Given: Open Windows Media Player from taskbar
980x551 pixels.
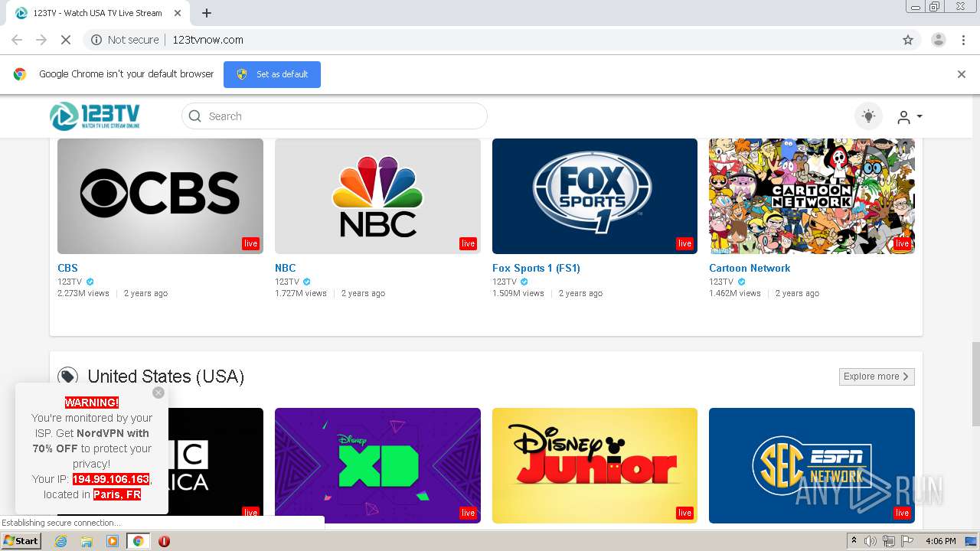Looking at the screenshot, I should coord(113,541).
